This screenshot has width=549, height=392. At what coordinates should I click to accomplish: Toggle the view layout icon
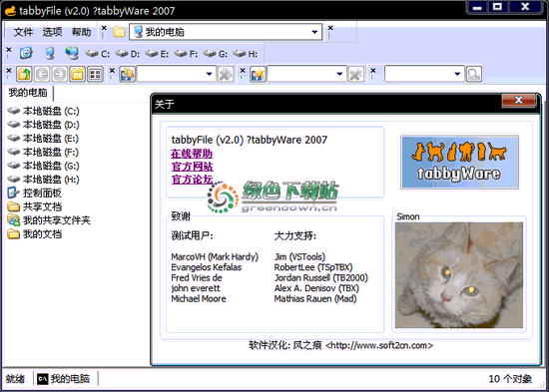95,74
